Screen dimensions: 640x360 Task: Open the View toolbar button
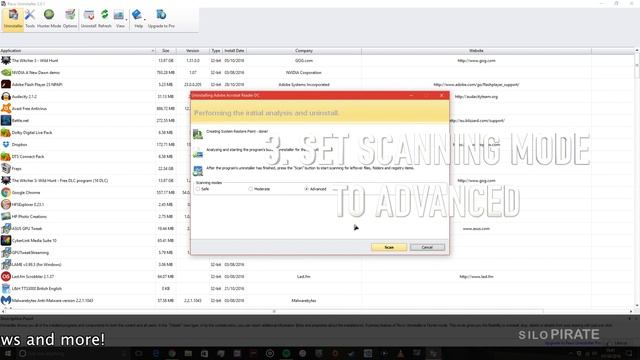(119, 19)
